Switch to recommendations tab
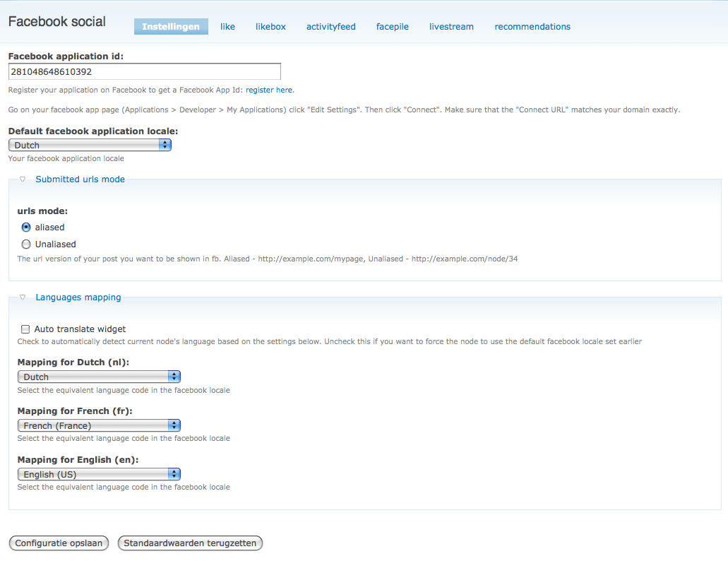The height and width of the screenshot is (561, 728). [532, 26]
